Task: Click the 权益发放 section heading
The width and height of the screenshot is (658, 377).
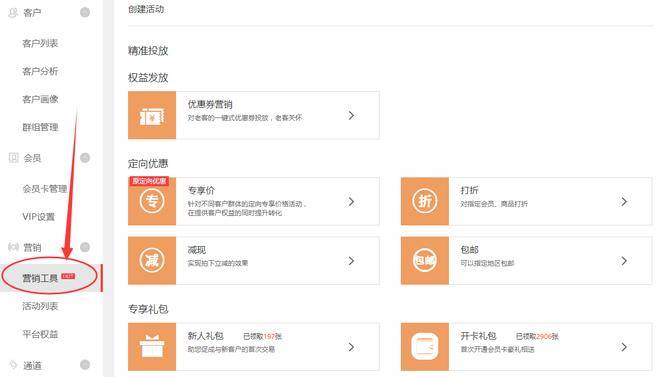Action: point(148,78)
